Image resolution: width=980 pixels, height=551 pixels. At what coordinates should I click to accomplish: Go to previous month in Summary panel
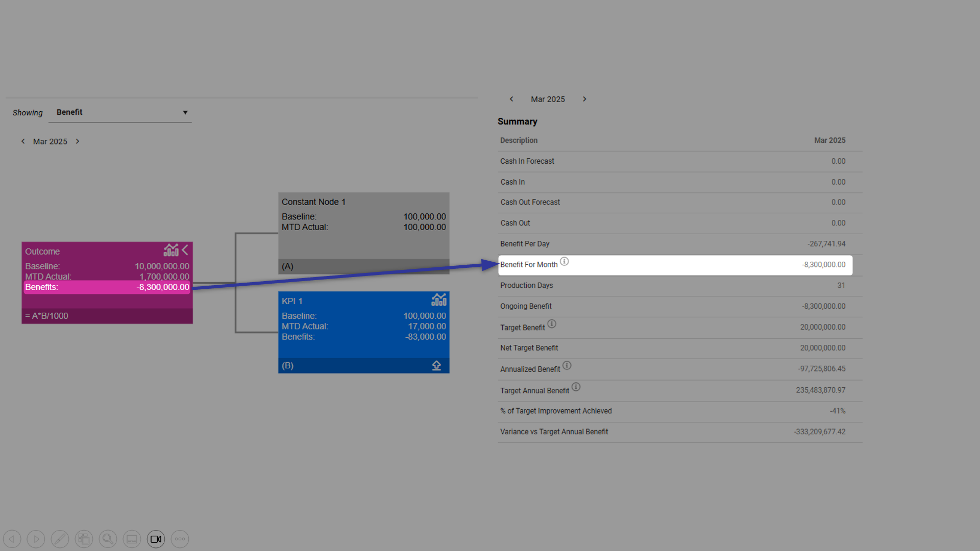point(511,99)
